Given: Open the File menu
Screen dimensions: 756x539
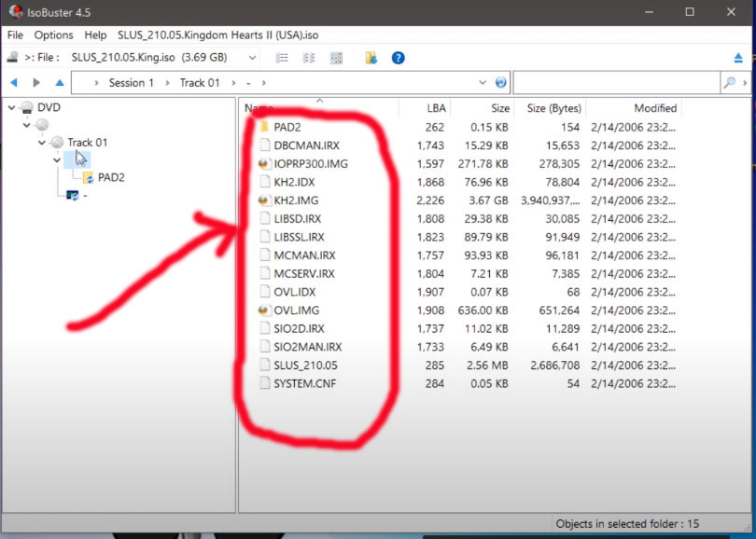Looking at the screenshot, I should 15,35.
